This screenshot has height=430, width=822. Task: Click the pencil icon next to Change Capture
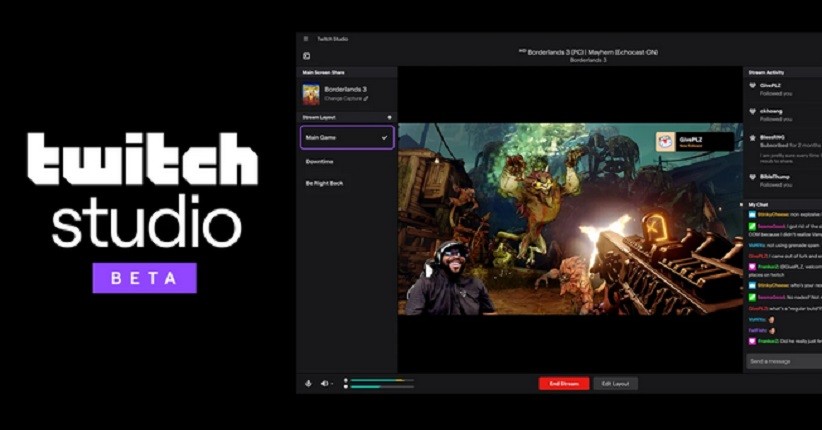[x=366, y=99]
